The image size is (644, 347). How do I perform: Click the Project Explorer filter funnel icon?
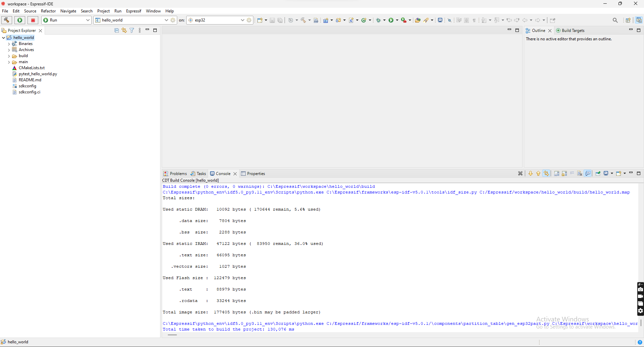(132, 30)
